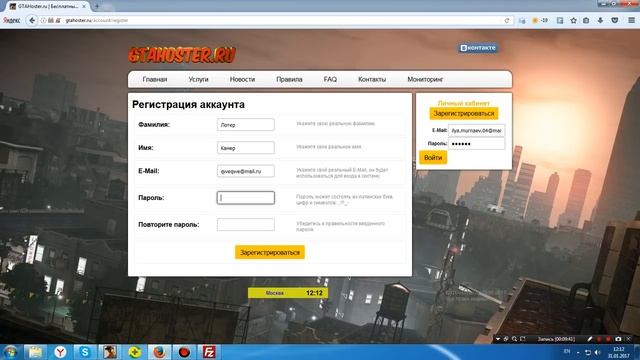Click the recorder pencil draw icon

(589, 339)
